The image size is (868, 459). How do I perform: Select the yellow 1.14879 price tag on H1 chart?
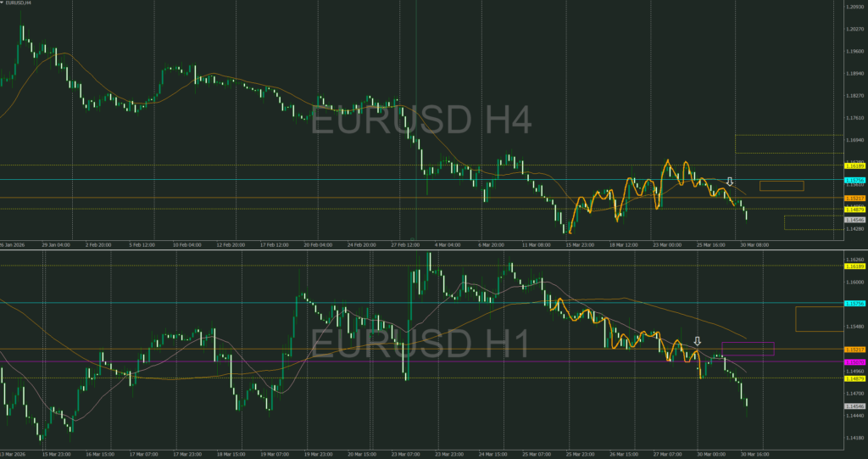coord(854,378)
